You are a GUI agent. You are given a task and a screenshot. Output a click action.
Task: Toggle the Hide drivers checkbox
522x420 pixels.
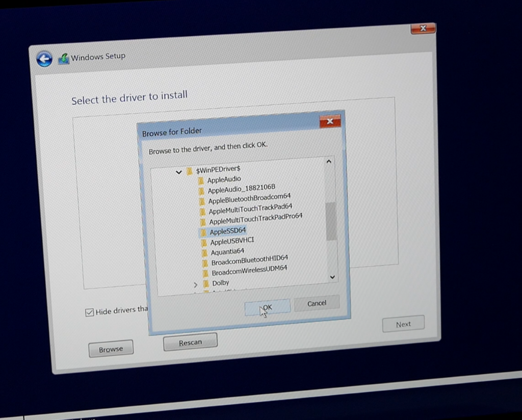pyautogui.click(x=89, y=312)
